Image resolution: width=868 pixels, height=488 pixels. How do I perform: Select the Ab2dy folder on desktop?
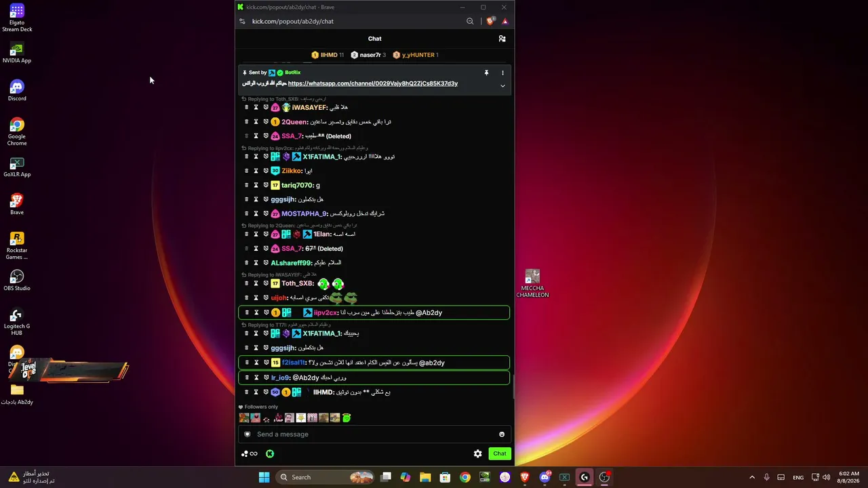pyautogui.click(x=17, y=394)
